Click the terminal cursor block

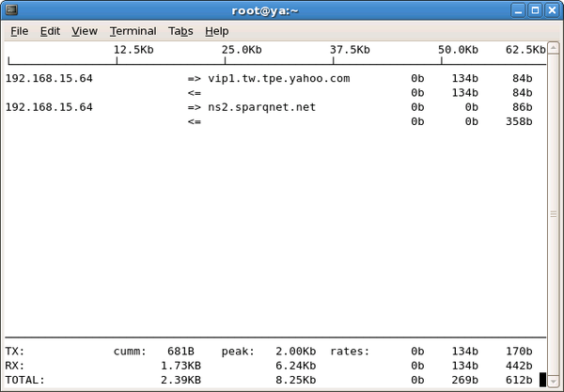tap(542, 380)
